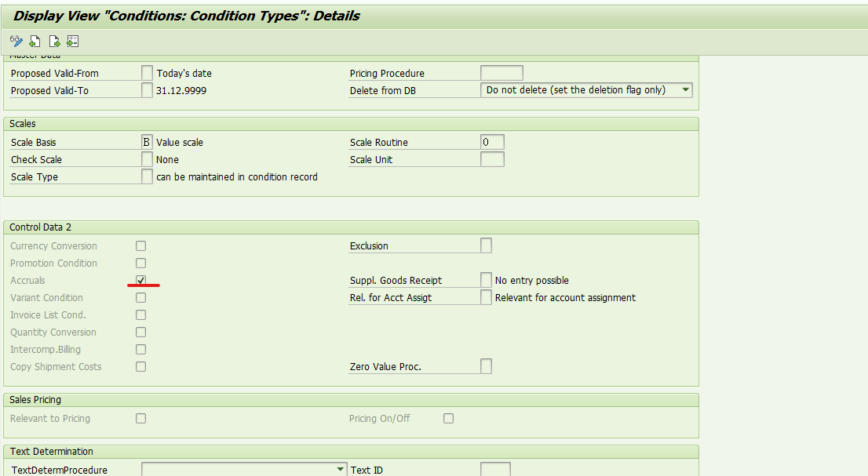Click the Scale Unit input field
Viewport: 868px width, 476px height.
tap(492, 159)
